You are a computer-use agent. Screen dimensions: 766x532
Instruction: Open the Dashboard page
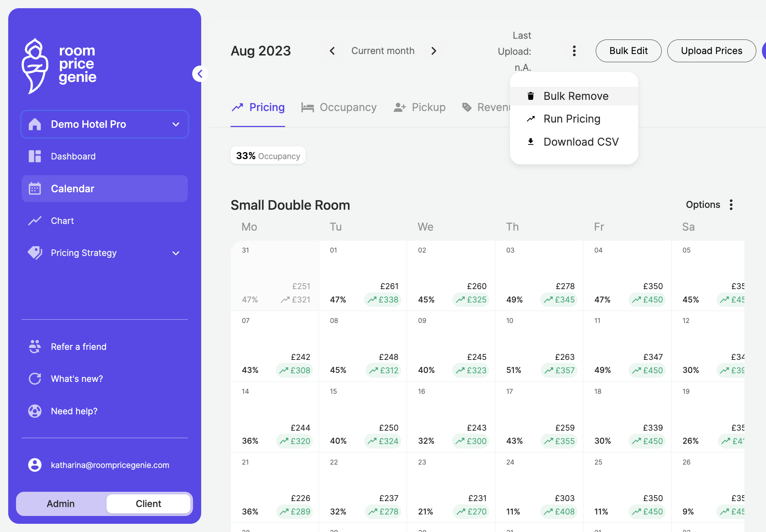pos(104,156)
